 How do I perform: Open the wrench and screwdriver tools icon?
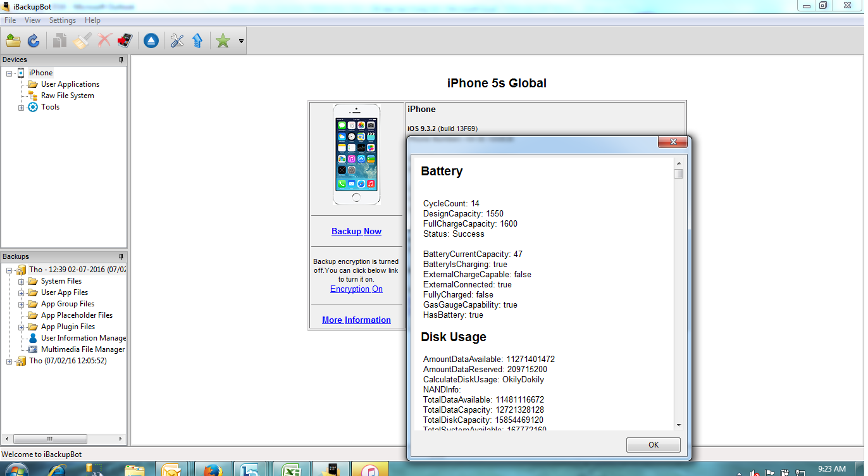click(x=177, y=41)
